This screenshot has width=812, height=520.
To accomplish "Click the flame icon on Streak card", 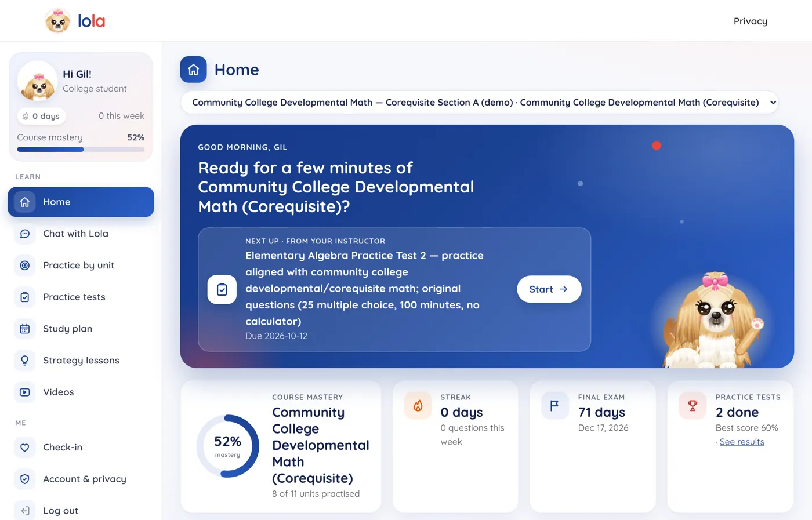I will click(x=418, y=406).
